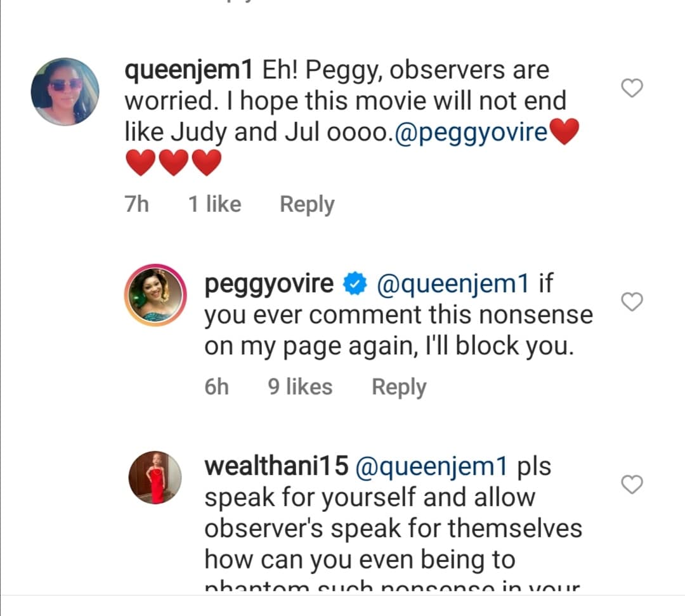The height and width of the screenshot is (616, 685).
Task: Tap the 7h timestamp on queenjem1's comment
Action: [136, 204]
